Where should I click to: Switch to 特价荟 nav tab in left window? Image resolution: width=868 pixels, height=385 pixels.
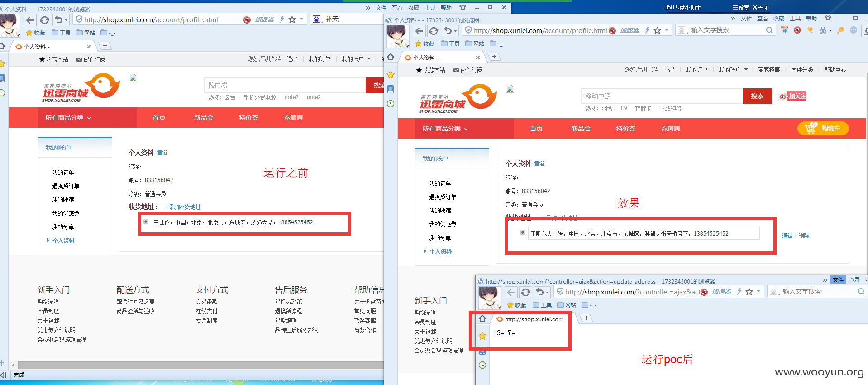(248, 118)
